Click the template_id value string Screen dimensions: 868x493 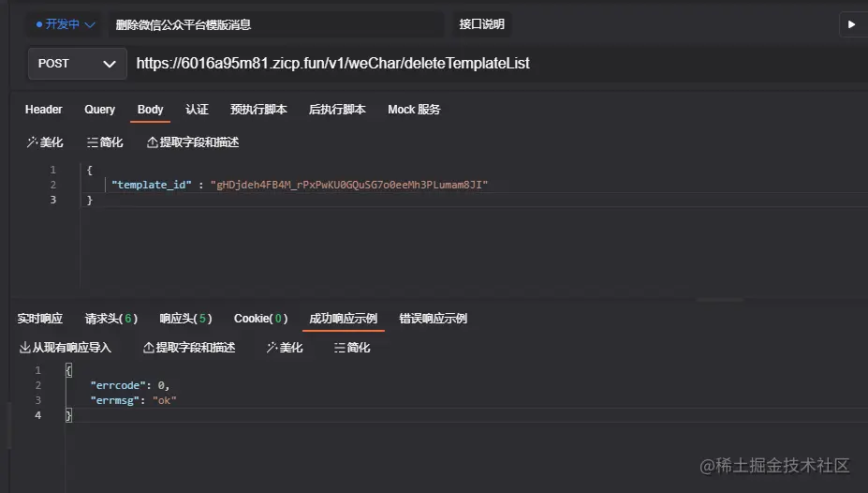pyautogui.click(x=348, y=185)
